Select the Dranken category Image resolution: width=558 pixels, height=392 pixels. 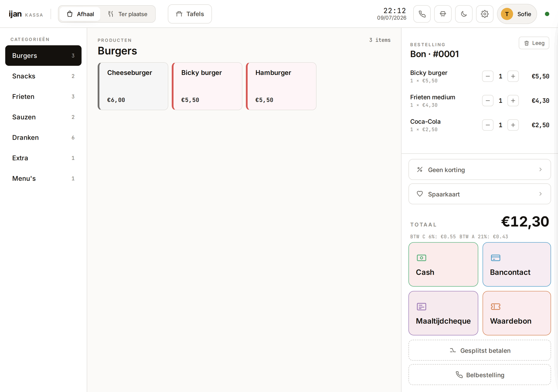(x=43, y=137)
